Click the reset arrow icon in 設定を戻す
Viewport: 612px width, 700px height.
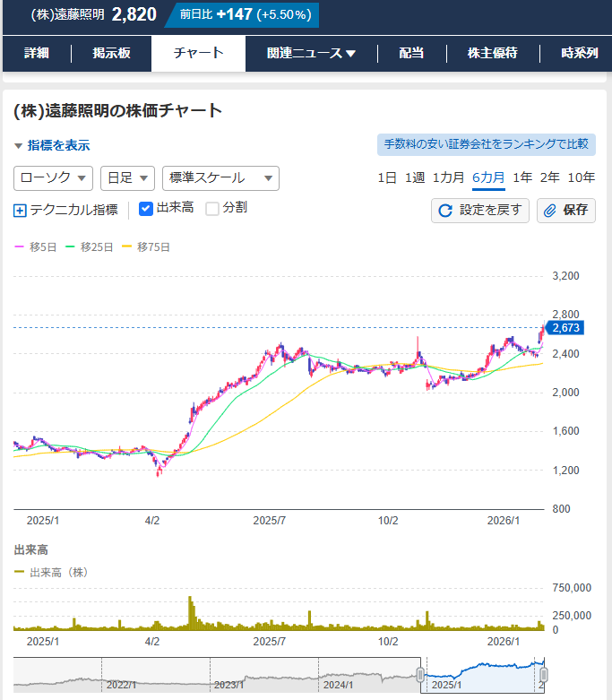coord(445,211)
